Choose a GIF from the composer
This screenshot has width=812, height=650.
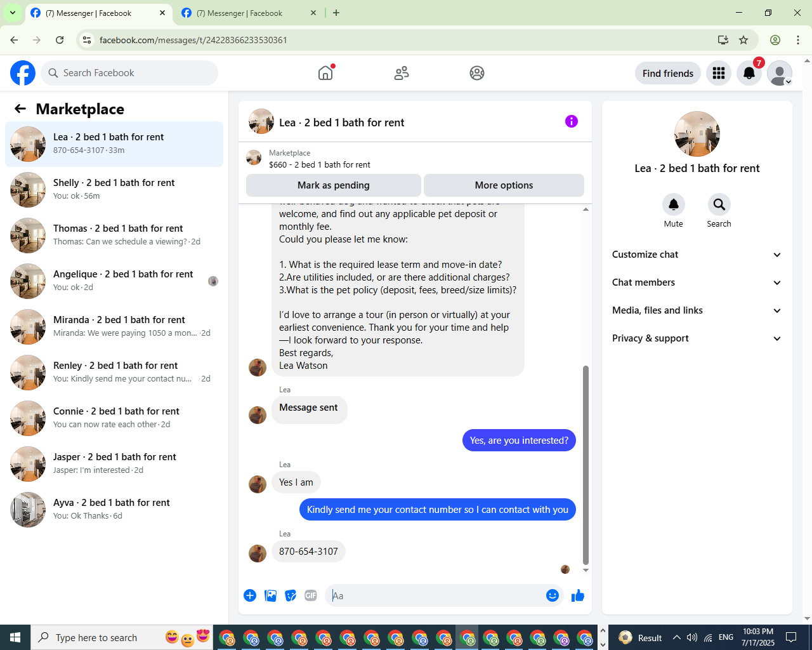point(311,595)
